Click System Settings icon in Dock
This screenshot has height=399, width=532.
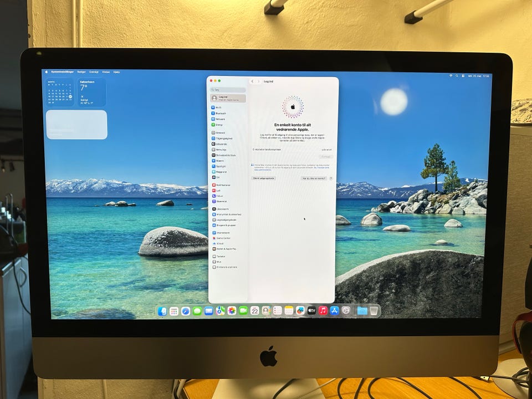pos(346,311)
